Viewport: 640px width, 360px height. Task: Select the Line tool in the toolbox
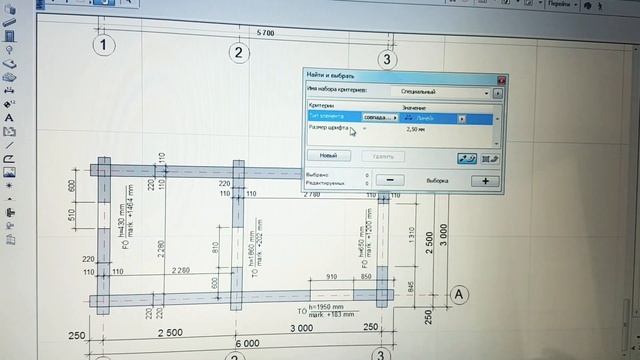click(x=9, y=145)
